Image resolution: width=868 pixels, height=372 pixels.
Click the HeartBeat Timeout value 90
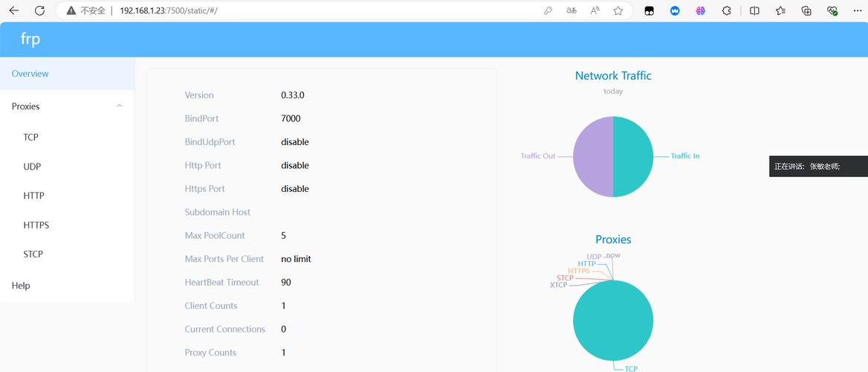tap(286, 282)
